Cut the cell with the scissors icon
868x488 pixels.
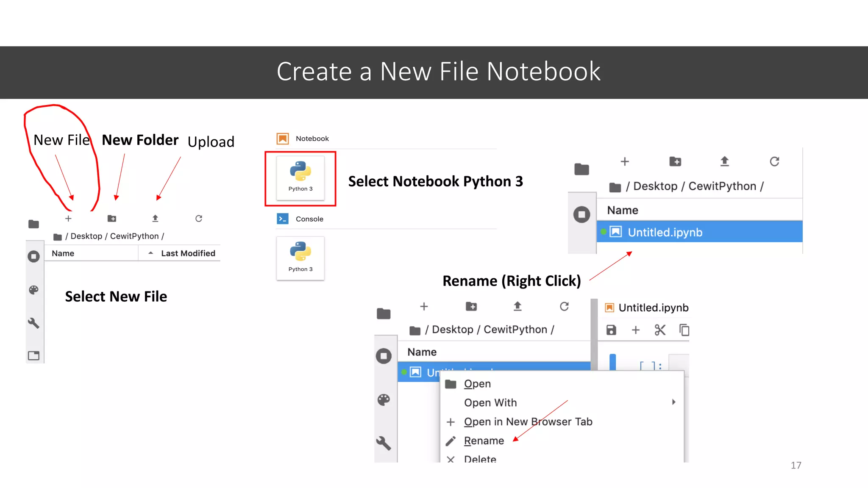coord(660,330)
